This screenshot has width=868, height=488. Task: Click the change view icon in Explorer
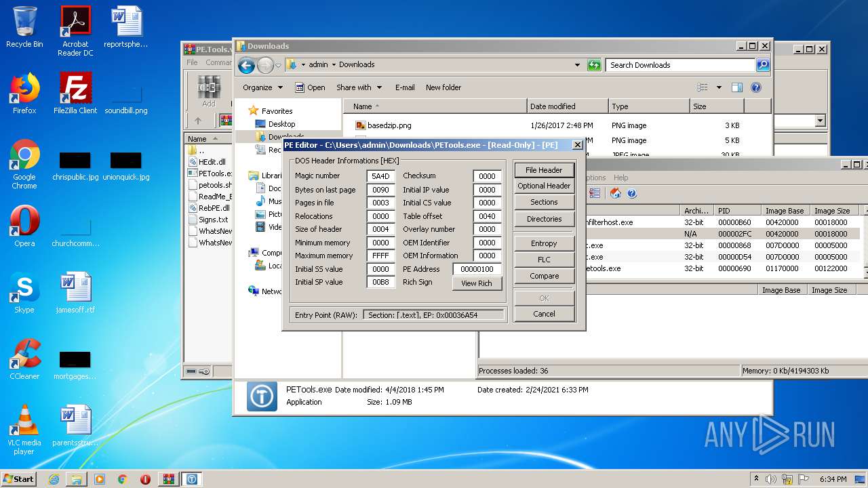(703, 87)
